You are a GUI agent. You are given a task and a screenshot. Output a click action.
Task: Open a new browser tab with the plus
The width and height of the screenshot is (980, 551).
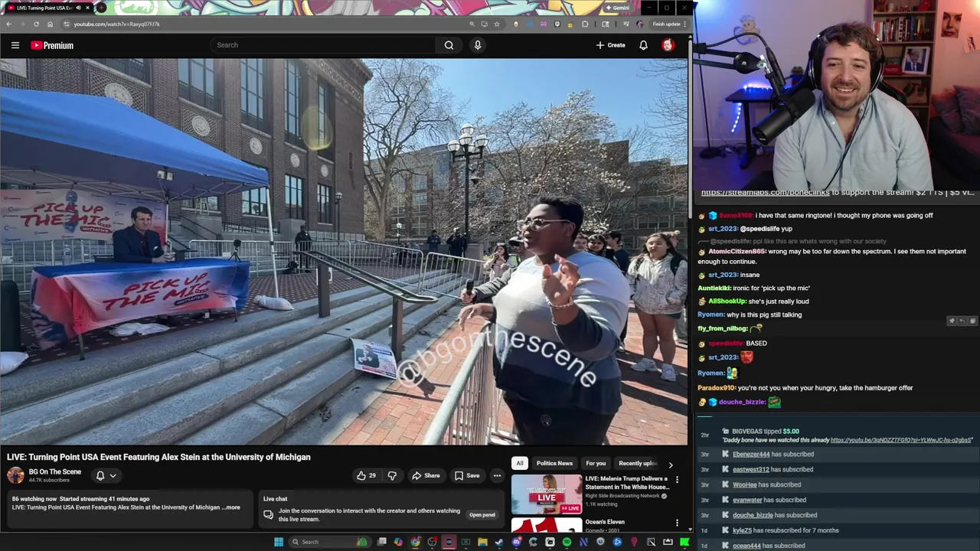pos(100,8)
